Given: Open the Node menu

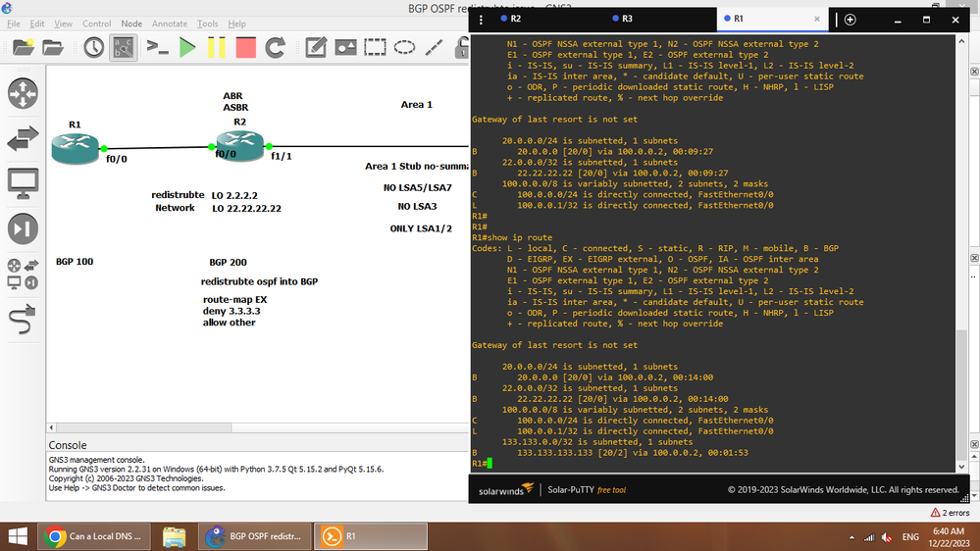Looking at the screenshot, I should click(131, 24).
